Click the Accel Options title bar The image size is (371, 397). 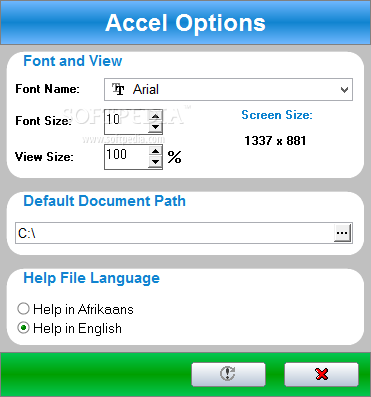click(x=185, y=22)
